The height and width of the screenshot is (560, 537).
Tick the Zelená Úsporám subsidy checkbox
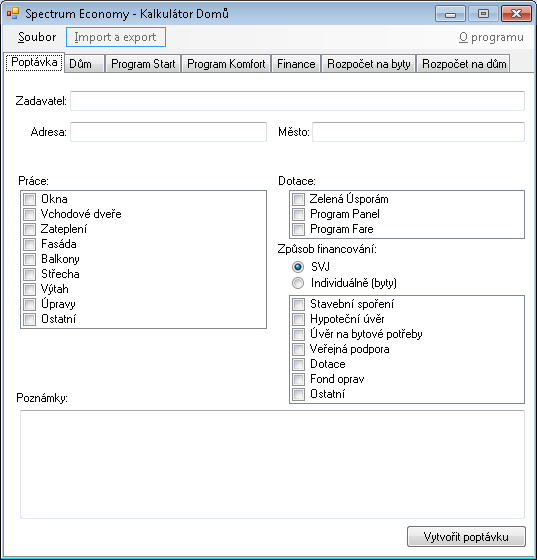click(298, 199)
